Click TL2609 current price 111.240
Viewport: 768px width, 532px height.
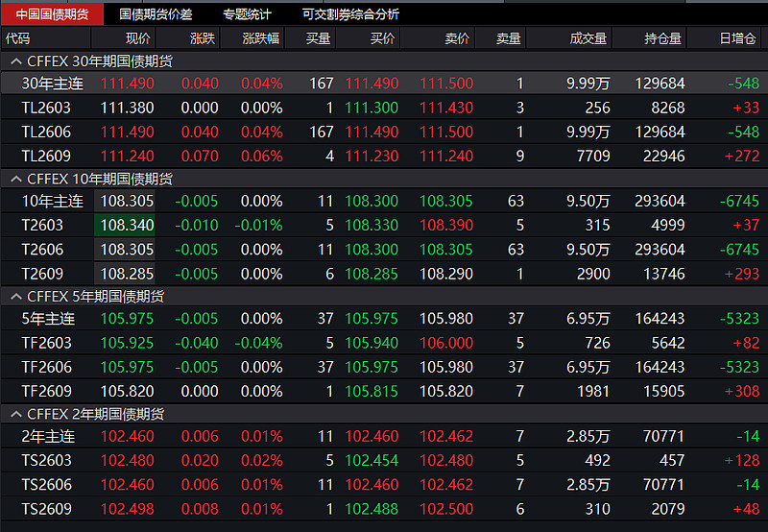127,156
